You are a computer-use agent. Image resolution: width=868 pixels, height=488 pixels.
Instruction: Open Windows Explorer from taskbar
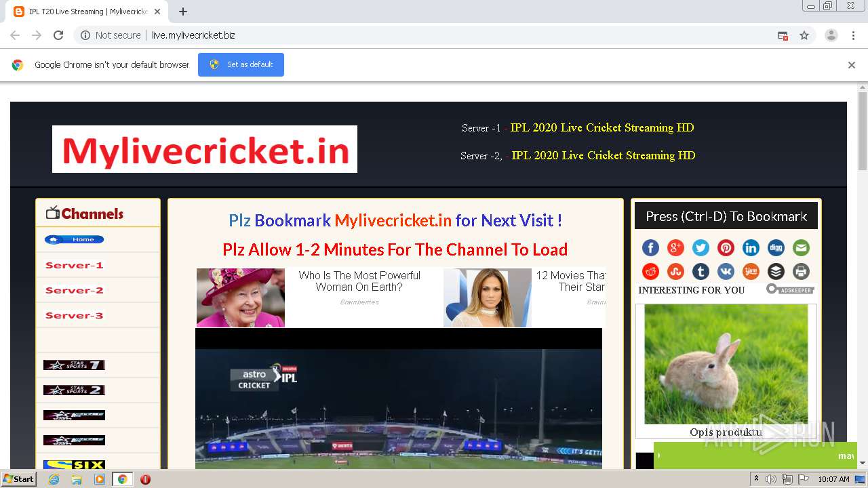point(77,479)
